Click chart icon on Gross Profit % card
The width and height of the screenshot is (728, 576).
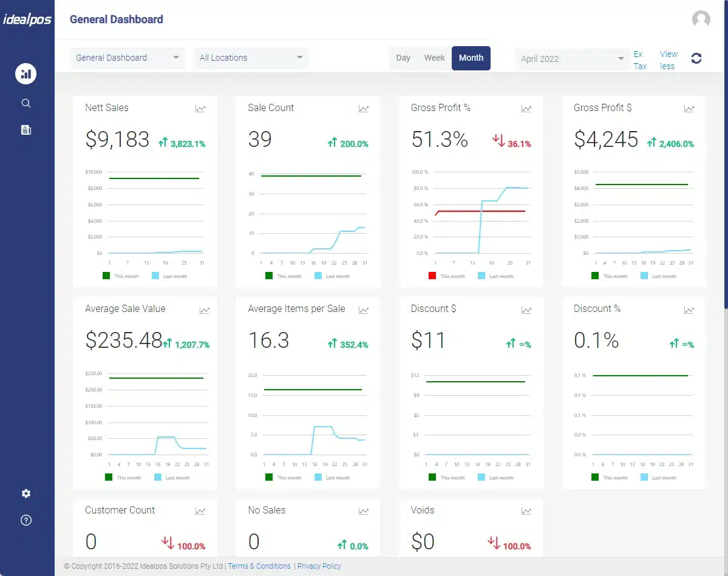526,109
